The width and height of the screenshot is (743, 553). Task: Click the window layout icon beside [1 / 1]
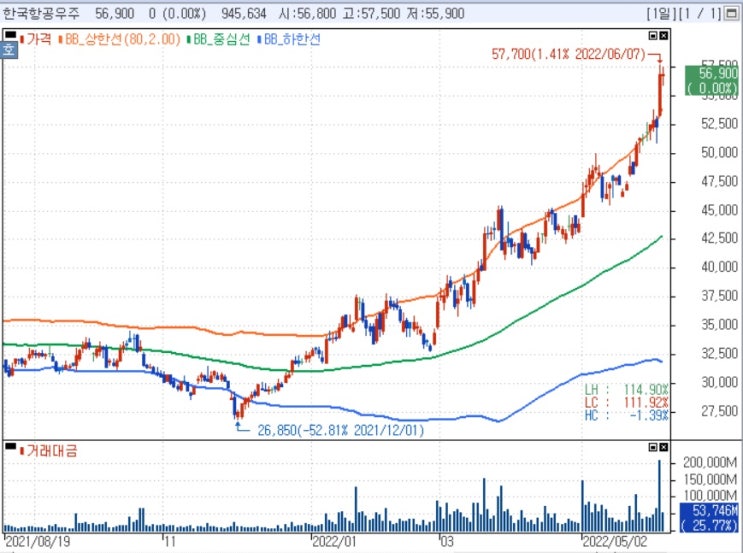point(732,14)
